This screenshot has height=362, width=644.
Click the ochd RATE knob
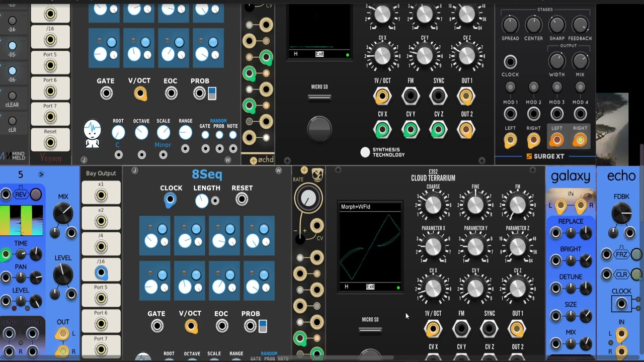308,199
